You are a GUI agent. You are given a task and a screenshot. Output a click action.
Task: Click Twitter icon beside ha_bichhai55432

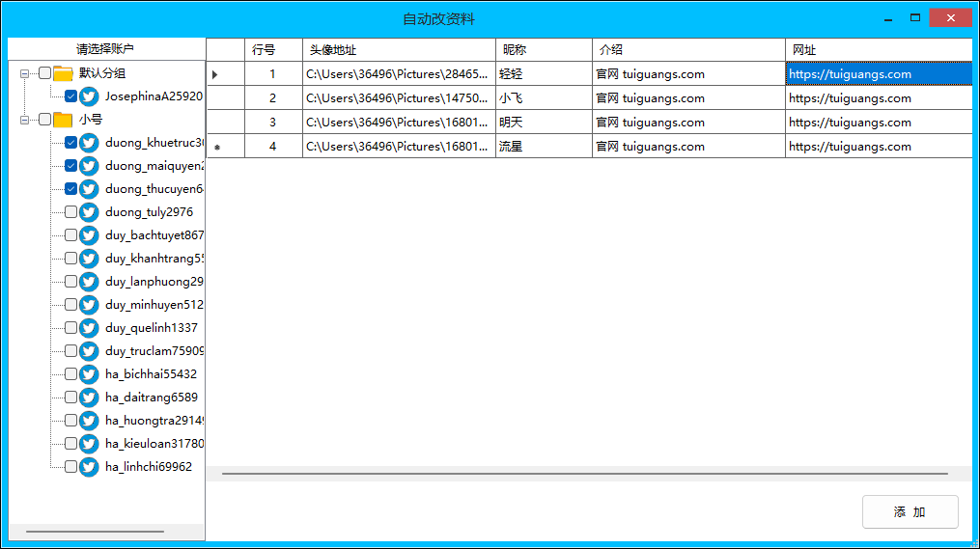89,374
